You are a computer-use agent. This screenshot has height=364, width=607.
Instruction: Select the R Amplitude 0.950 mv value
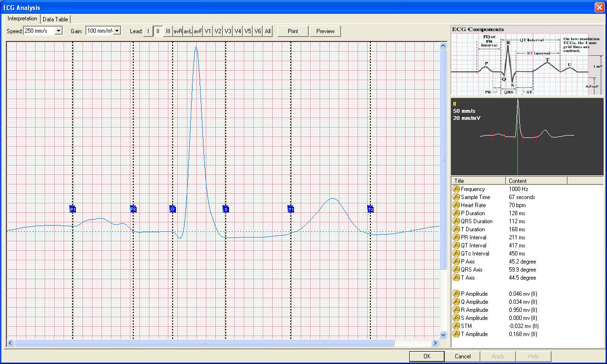click(x=523, y=310)
